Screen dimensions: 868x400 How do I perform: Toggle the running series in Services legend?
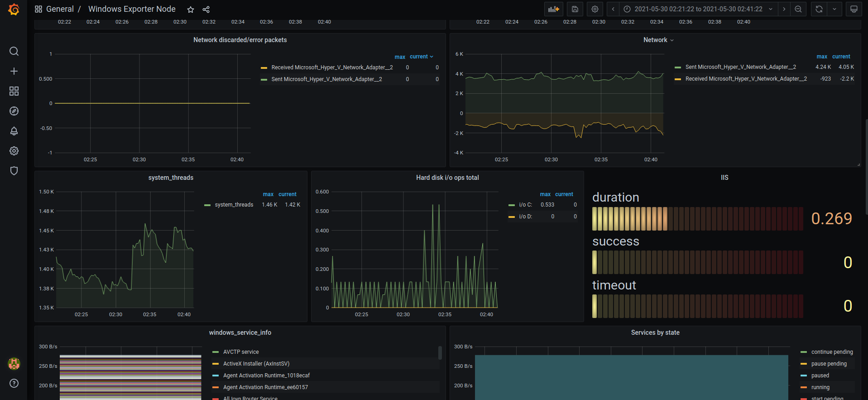[x=820, y=387]
